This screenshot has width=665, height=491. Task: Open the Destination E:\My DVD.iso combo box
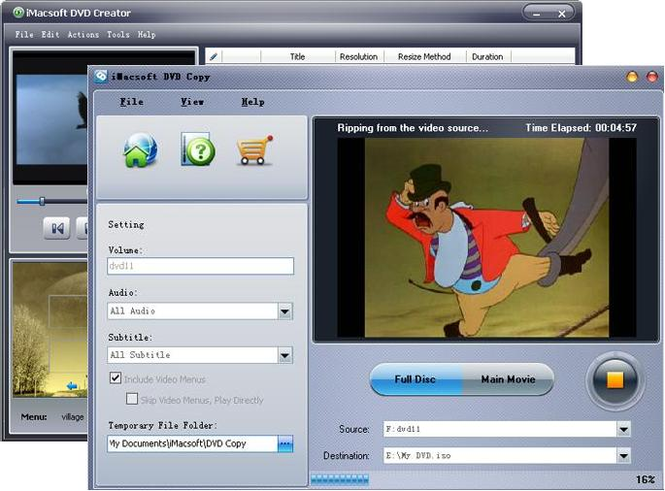click(507, 456)
